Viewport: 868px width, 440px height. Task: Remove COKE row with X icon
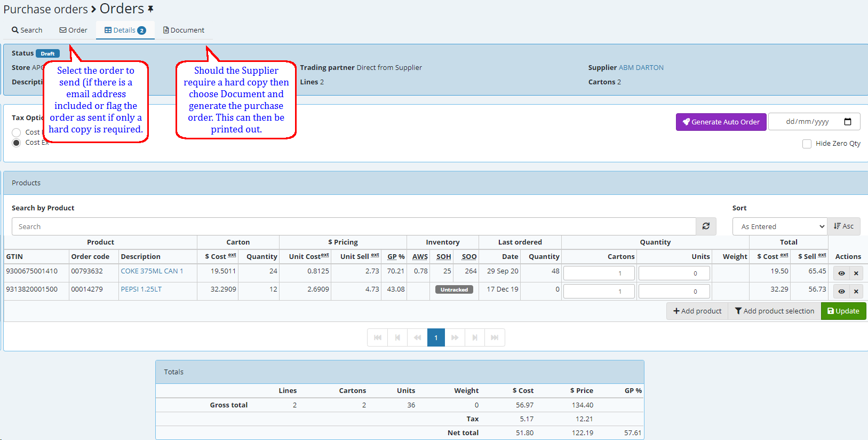click(x=856, y=273)
